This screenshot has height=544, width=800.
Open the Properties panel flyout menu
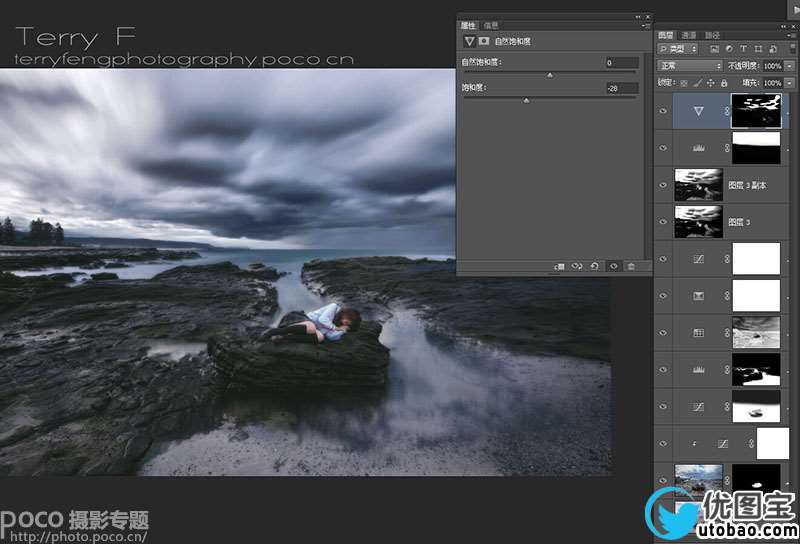coord(647,26)
